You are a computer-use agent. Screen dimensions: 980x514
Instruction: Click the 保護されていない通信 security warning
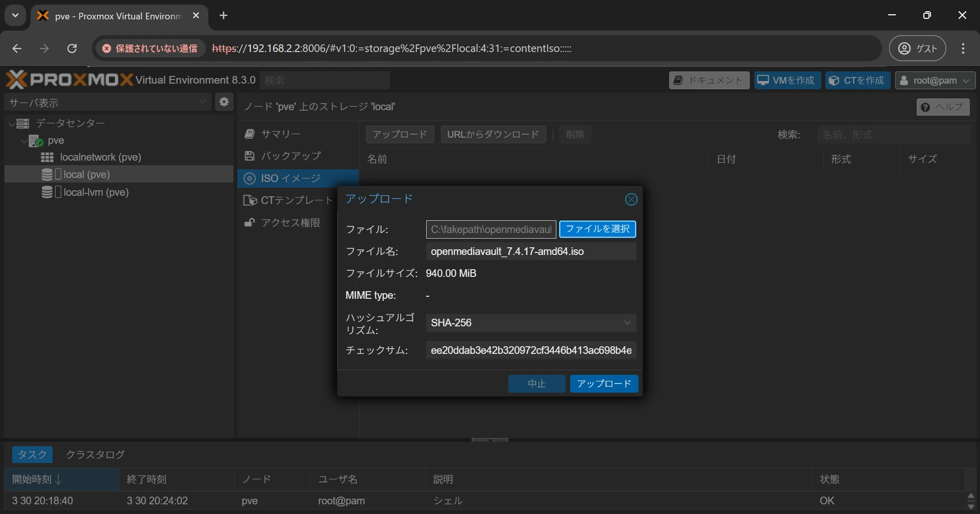pyautogui.click(x=151, y=48)
